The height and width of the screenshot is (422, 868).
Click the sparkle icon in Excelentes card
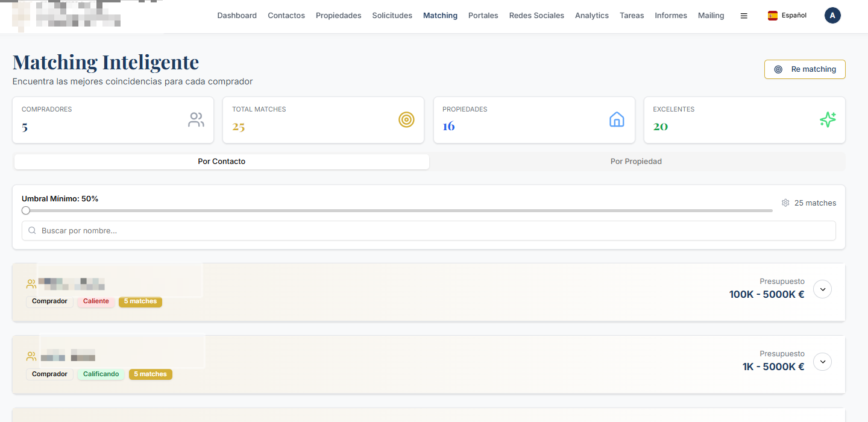(x=828, y=120)
